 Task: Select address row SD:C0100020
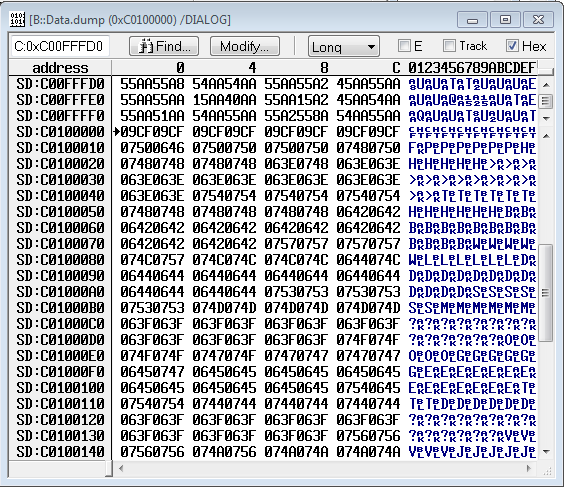60,164
